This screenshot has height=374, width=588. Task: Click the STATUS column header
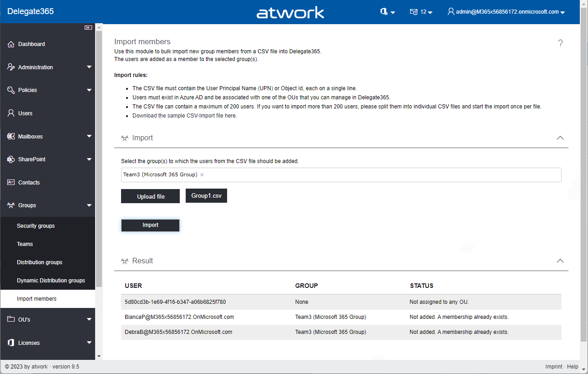pyautogui.click(x=421, y=286)
